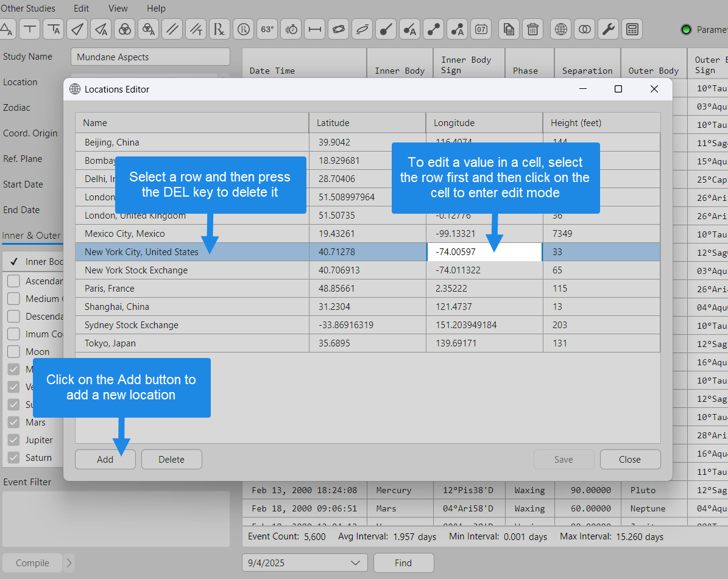The height and width of the screenshot is (579, 728).
Task: Open the Help menu
Action: pyautogui.click(x=156, y=9)
